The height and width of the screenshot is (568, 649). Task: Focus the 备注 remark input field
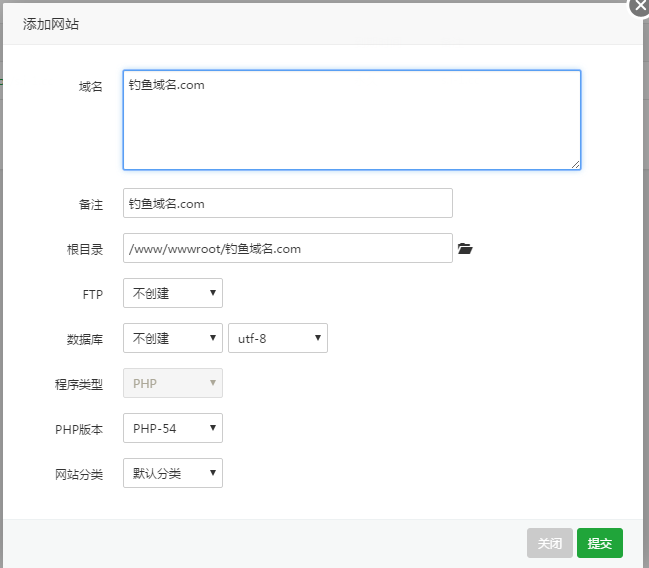point(287,203)
